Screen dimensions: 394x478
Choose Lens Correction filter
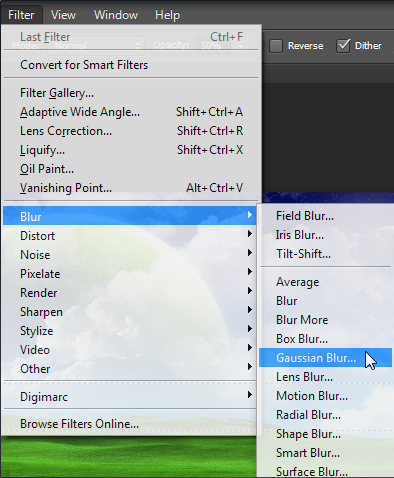click(131, 131)
